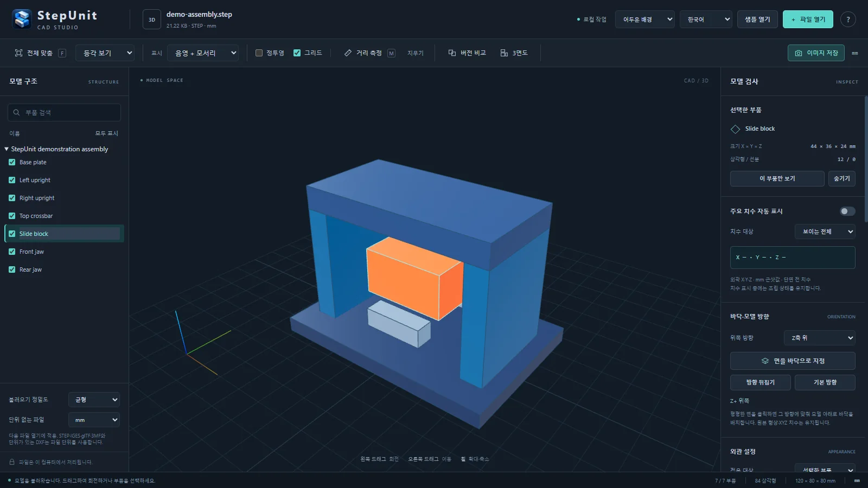This screenshot has height=488, width=868.
Task: Uncheck Left upright visibility checkbox
Action: point(12,180)
